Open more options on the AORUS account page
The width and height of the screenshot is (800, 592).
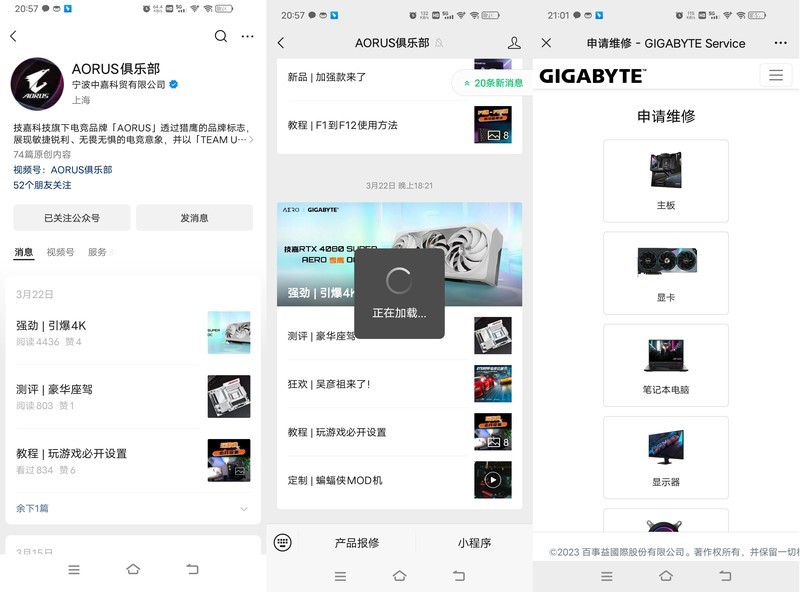pos(247,36)
